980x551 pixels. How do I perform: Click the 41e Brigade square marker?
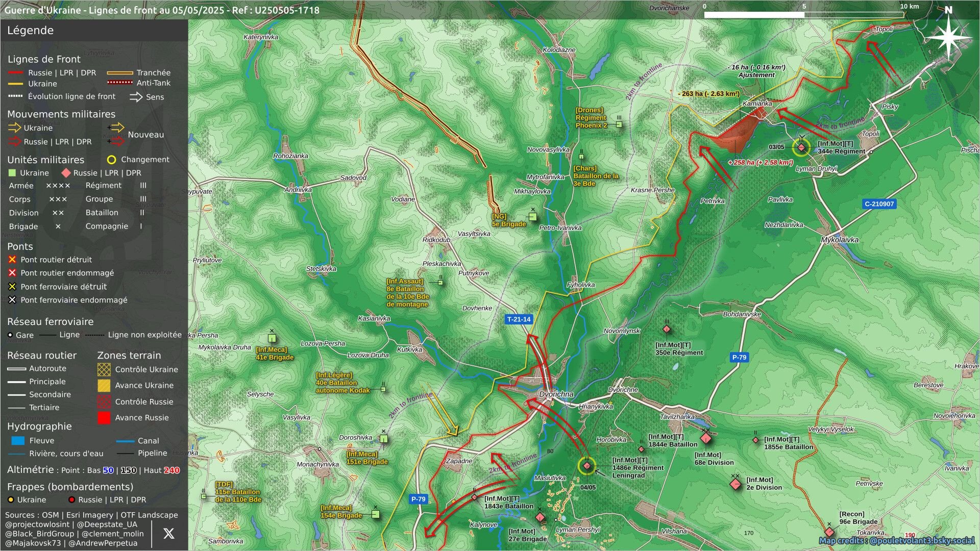click(272, 338)
